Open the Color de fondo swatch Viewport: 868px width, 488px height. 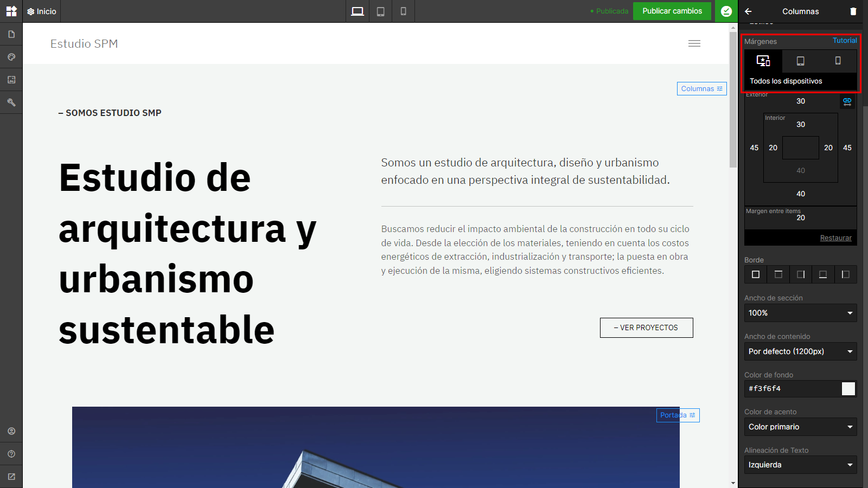tap(848, 389)
